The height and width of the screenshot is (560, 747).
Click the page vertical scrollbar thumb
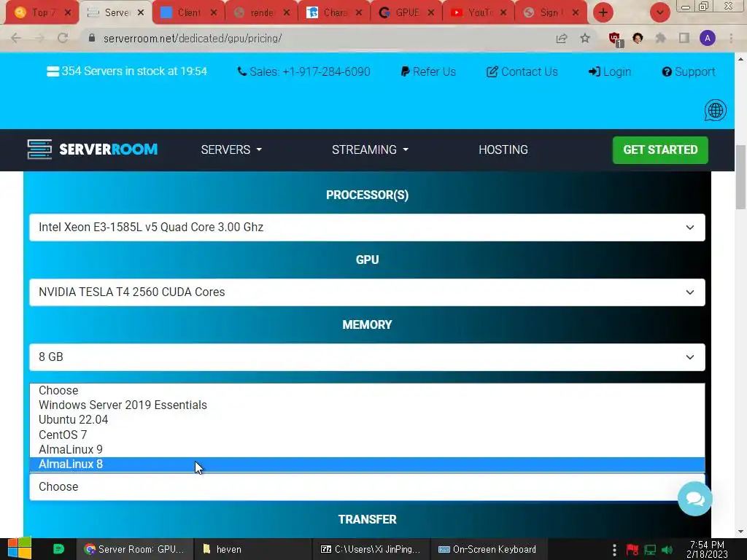(740, 177)
